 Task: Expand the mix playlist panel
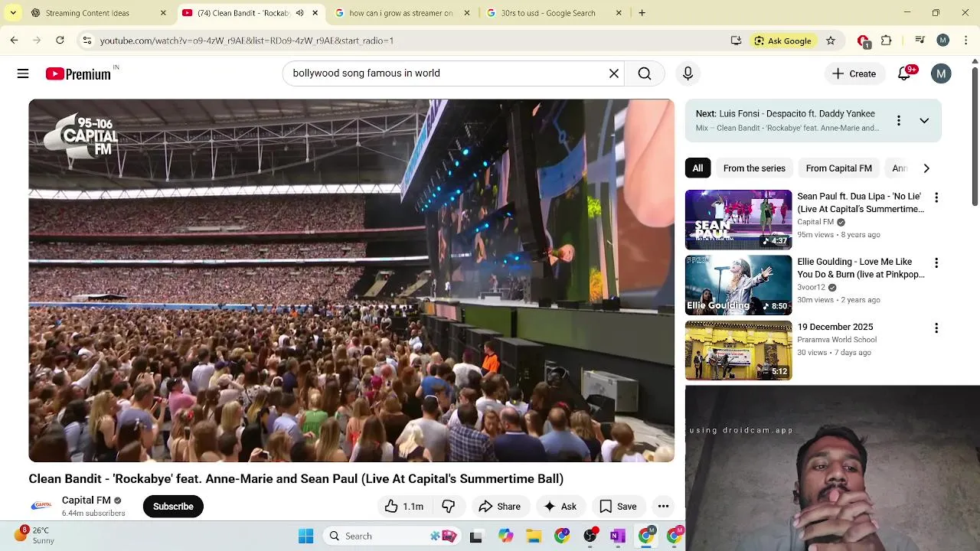[924, 121]
